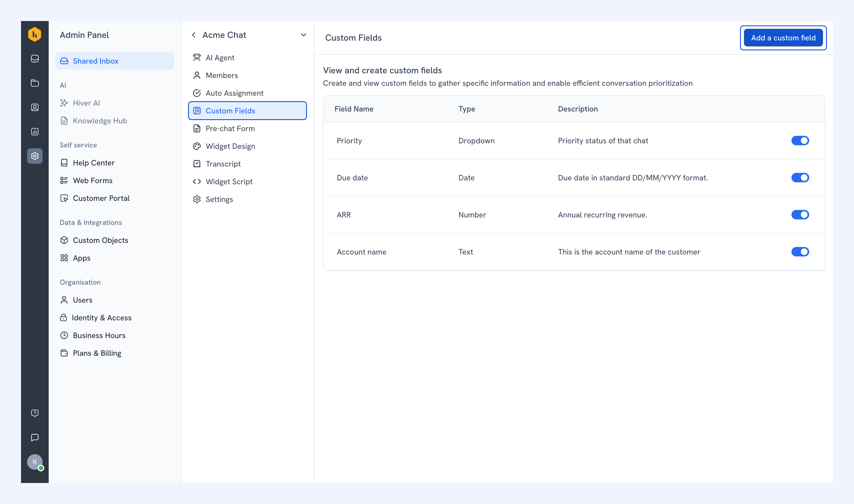Click Add a custom field button
854x504 pixels.
point(783,38)
